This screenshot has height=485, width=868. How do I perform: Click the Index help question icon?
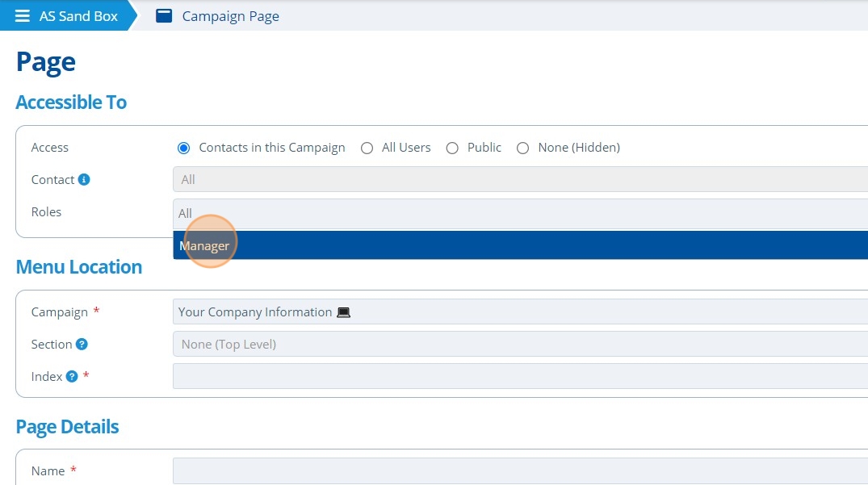[x=71, y=377]
